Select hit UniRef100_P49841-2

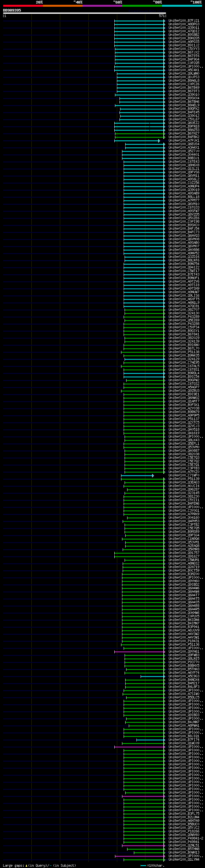point(186,838)
